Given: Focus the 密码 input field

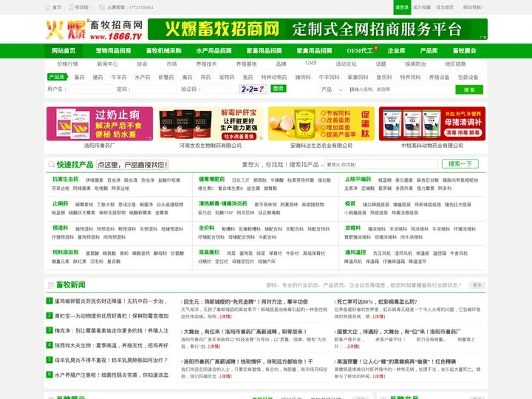Looking at the screenshot, I should pyautogui.click(x=154, y=89).
